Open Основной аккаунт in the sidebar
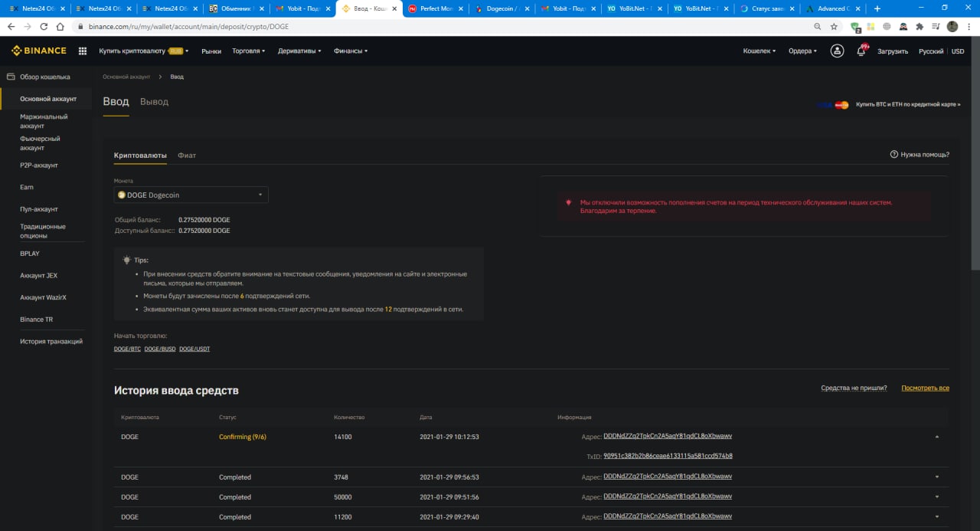Screen dimensions: 980x531 48,99
